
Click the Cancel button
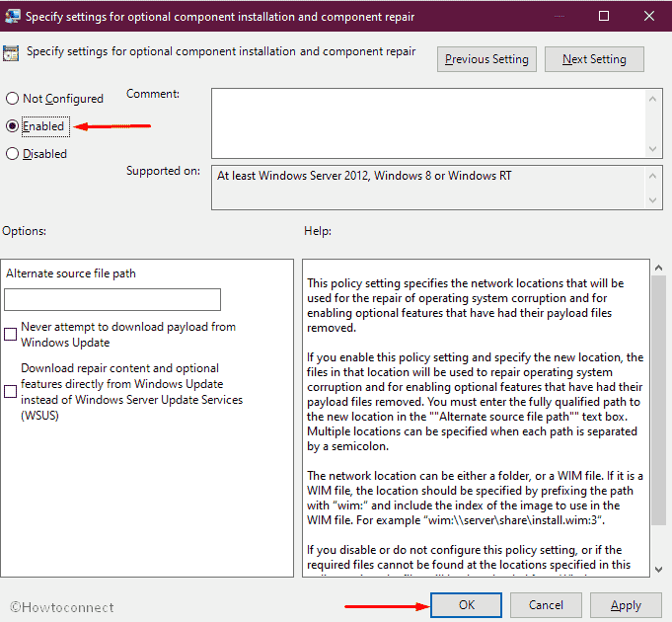[546, 605]
